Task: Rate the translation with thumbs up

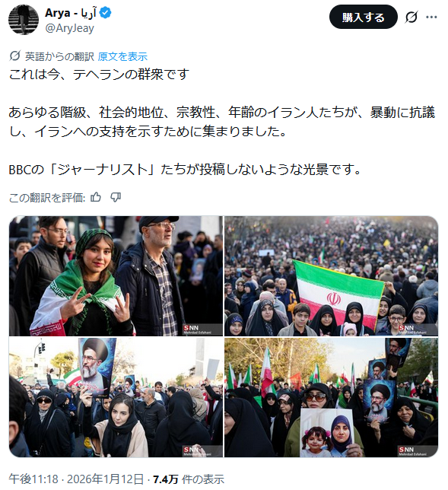Action: click(96, 197)
